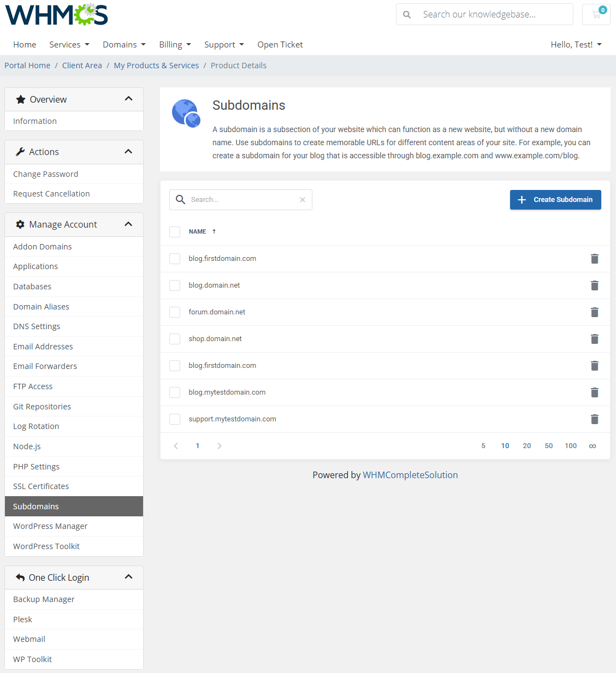Open the shopping cart icon

tap(596, 14)
